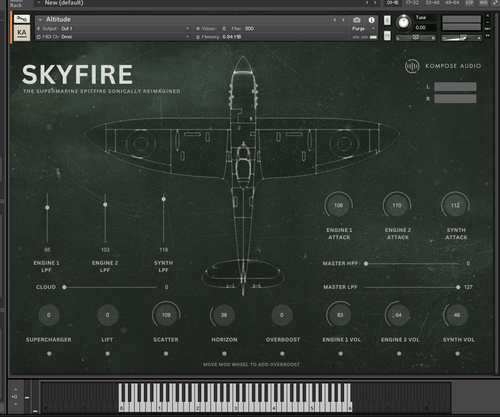
Task: Select rack page 17-32
Action: click(412, 3)
